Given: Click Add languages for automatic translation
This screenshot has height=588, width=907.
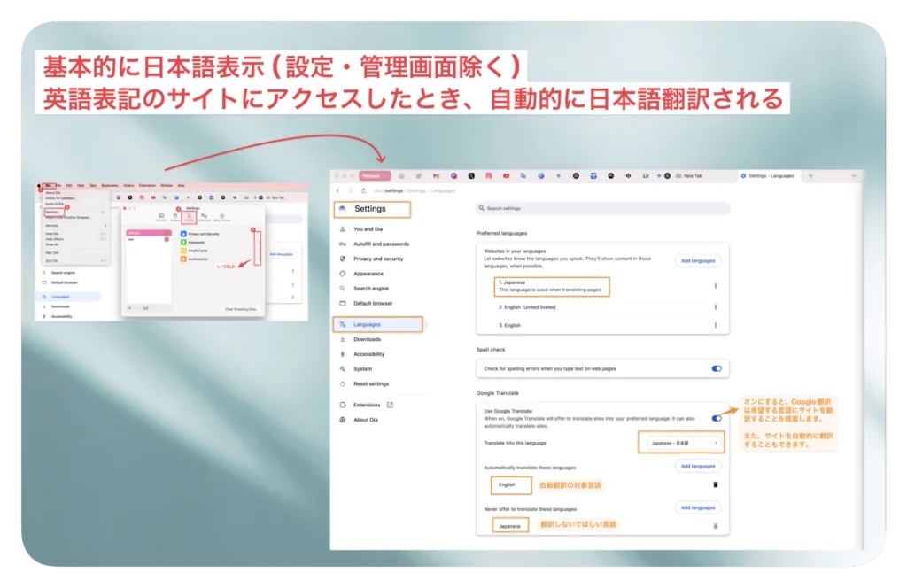Looking at the screenshot, I should (x=698, y=466).
